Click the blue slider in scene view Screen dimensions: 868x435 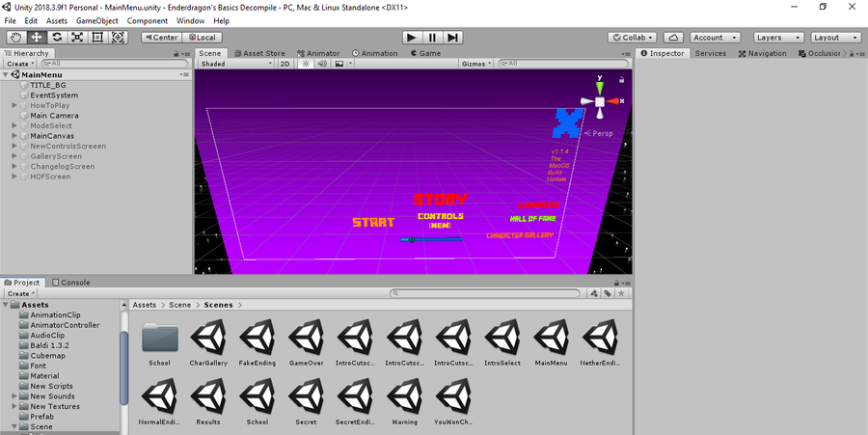pos(431,239)
